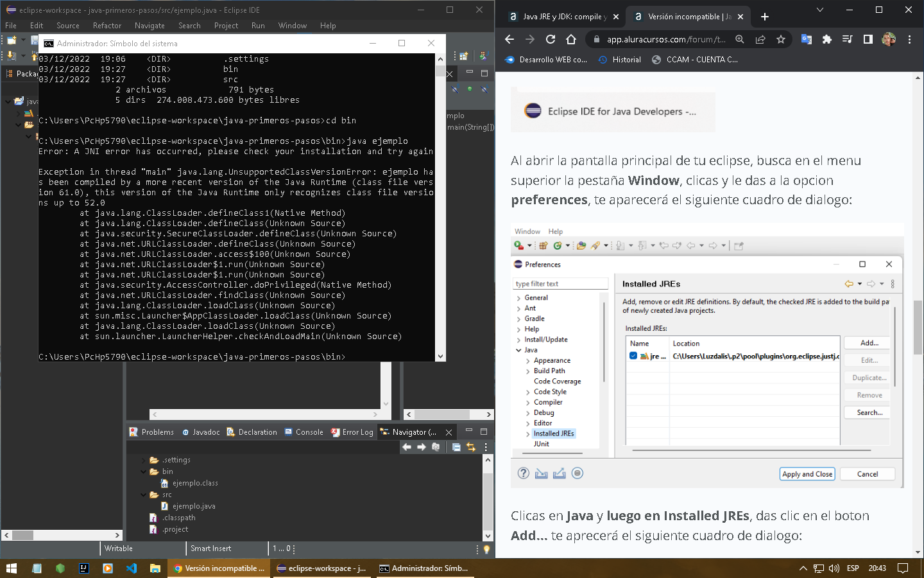The height and width of the screenshot is (578, 924).
Task: Click share icon in Chrome address bar
Action: (x=760, y=39)
